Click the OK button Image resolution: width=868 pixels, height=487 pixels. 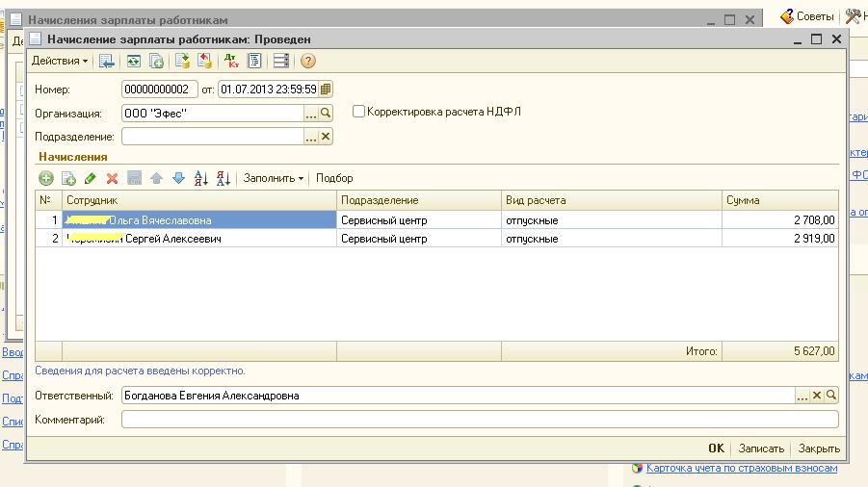(x=717, y=449)
